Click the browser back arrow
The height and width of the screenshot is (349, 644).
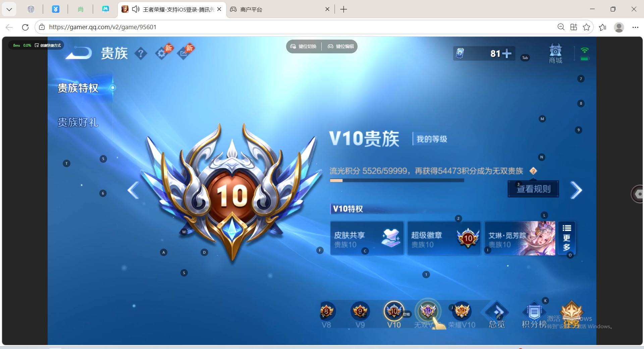click(9, 27)
